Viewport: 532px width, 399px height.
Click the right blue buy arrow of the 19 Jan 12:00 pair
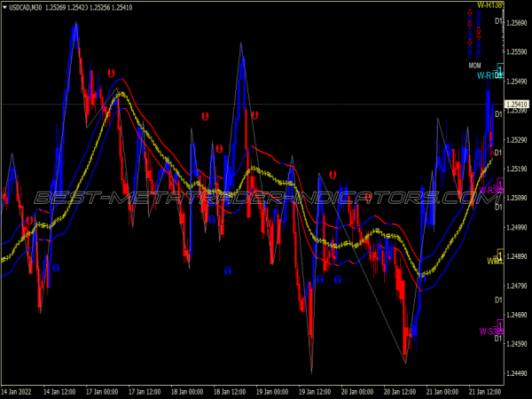tap(338, 280)
